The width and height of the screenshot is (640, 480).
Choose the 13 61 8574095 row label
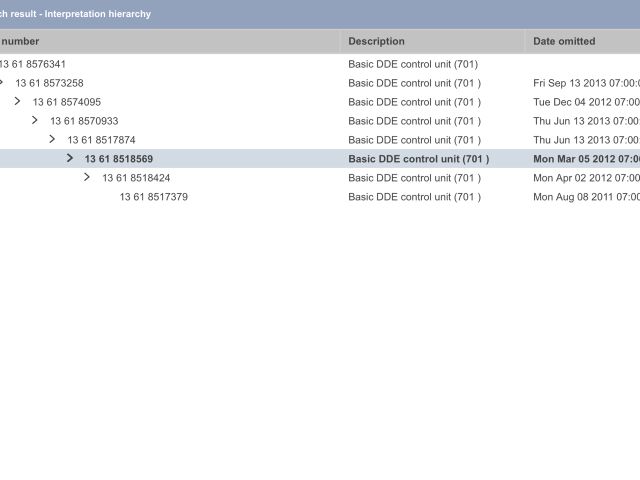tap(66, 102)
